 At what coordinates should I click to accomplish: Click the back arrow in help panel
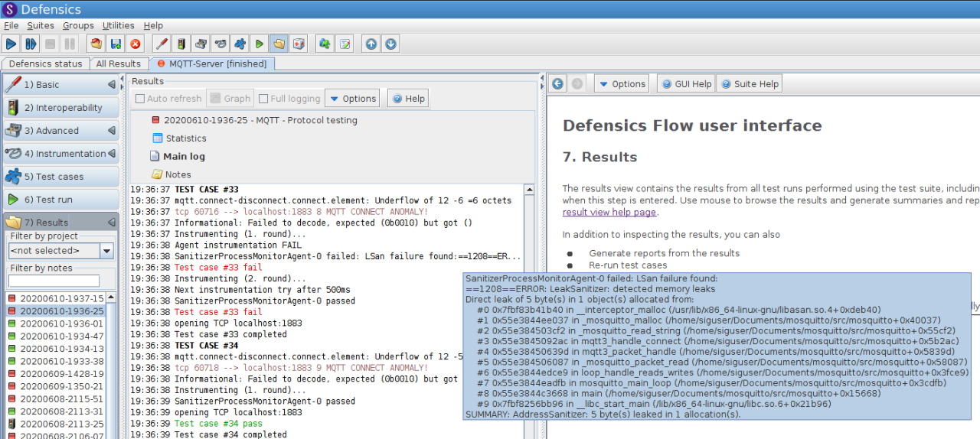click(x=558, y=84)
